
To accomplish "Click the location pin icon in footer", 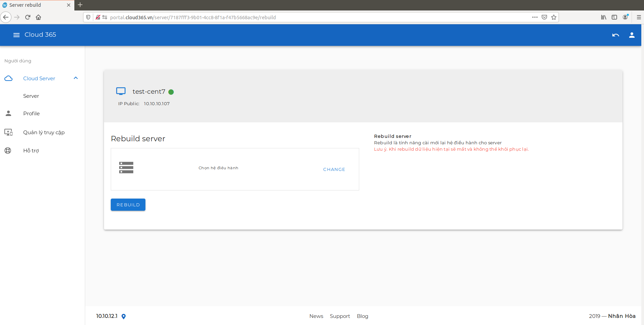I will [124, 317].
